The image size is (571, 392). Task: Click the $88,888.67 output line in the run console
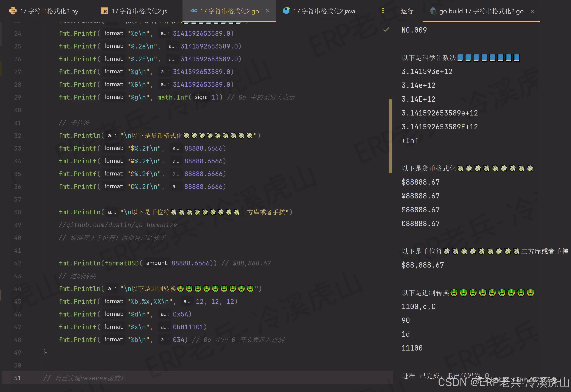point(423,265)
